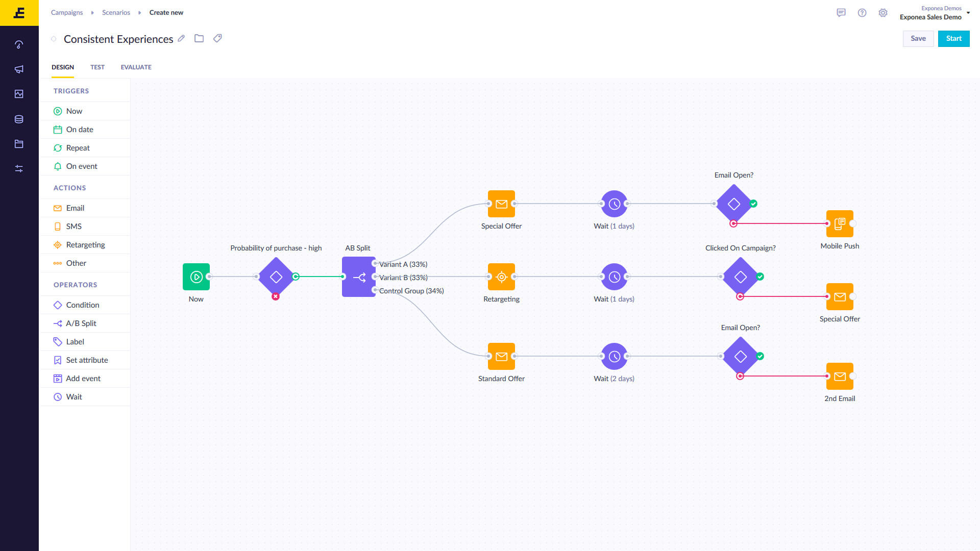The height and width of the screenshot is (551, 980).
Task: Open the dashboard gauge icon in sidebar
Action: point(19,44)
